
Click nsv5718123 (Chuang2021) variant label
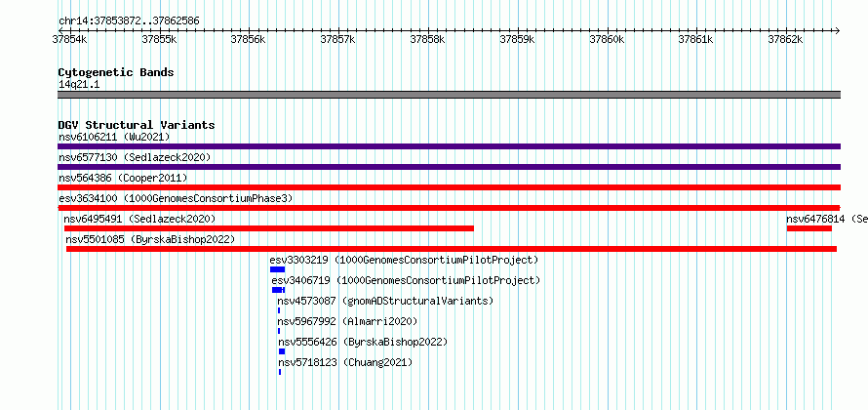point(345,362)
